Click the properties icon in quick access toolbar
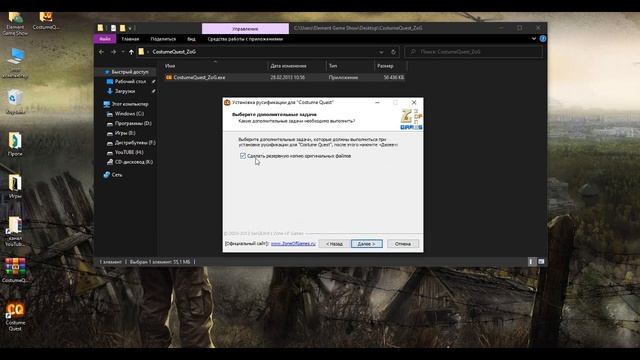Image resolution: width=640 pixels, height=360 pixels. coord(113,28)
